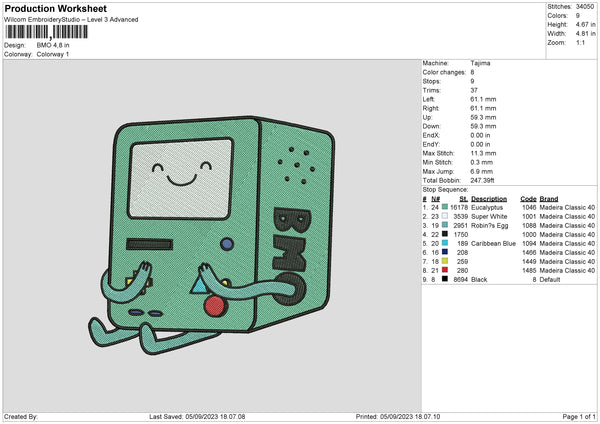Click the 'Colorway 1' value
Screen dimensions: 600x424
(53, 54)
